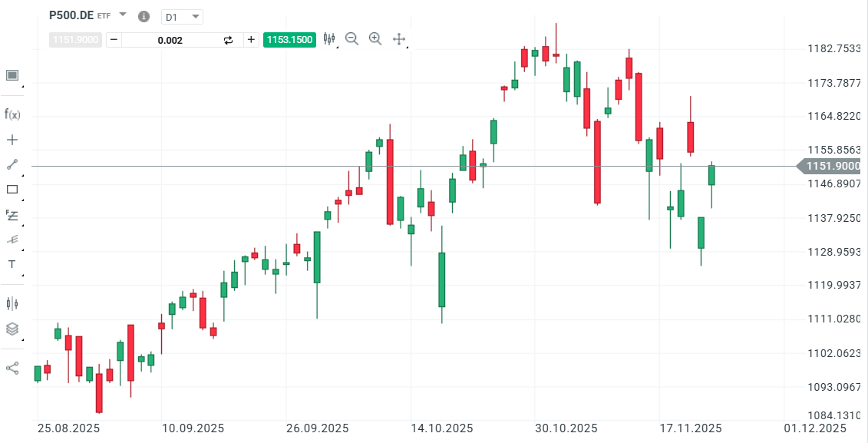Click the share chart icon
This screenshot has height=443, width=868.
(12, 368)
